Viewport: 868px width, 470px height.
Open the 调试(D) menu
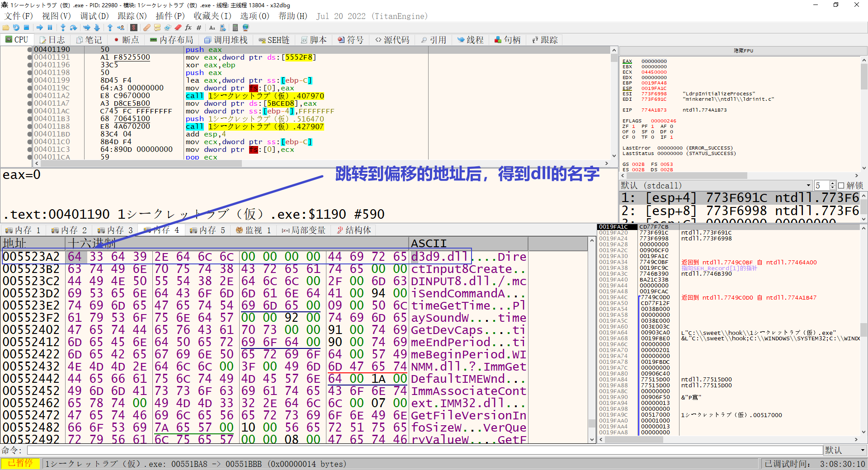[x=94, y=16]
